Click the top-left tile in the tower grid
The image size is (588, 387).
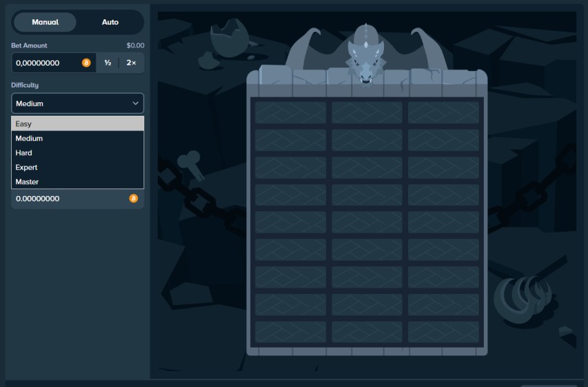(x=290, y=112)
